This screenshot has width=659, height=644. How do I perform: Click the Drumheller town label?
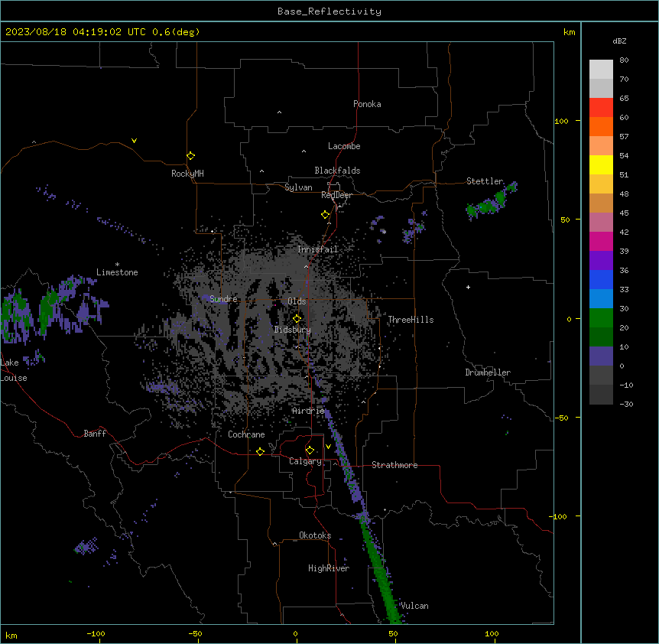point(488,372)
